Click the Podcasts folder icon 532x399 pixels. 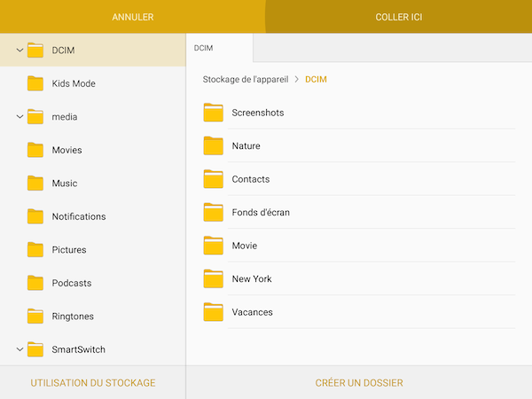click(x=35, y=283)
